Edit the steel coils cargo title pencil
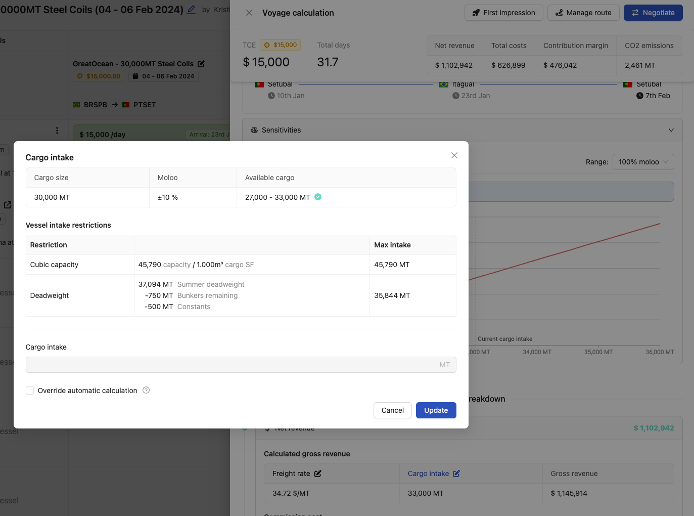This screenshot has width=694, height=516. [192, 10]
